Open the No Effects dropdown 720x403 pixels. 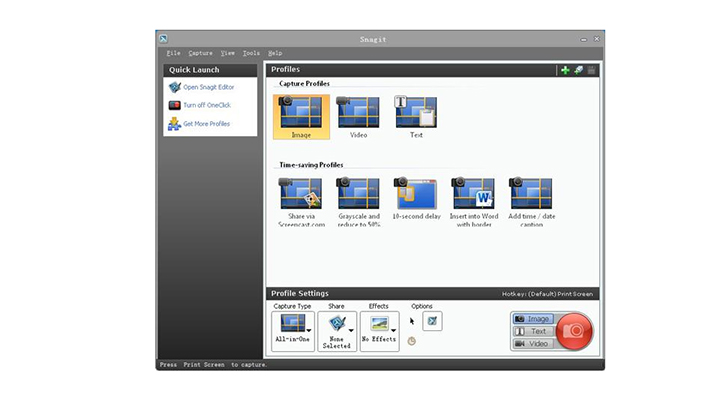point(379,331)
